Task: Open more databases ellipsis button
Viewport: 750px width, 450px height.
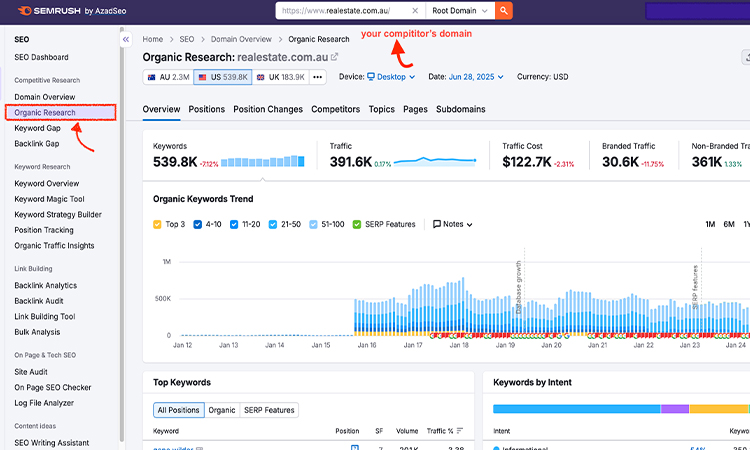Action: (x=318, y=77)
